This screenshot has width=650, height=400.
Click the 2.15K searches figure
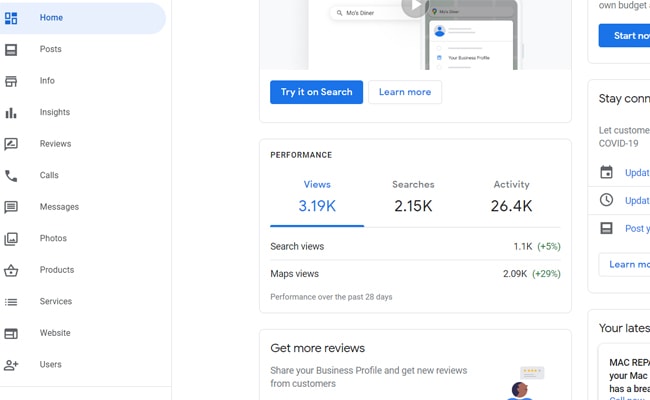pos(413,206)
